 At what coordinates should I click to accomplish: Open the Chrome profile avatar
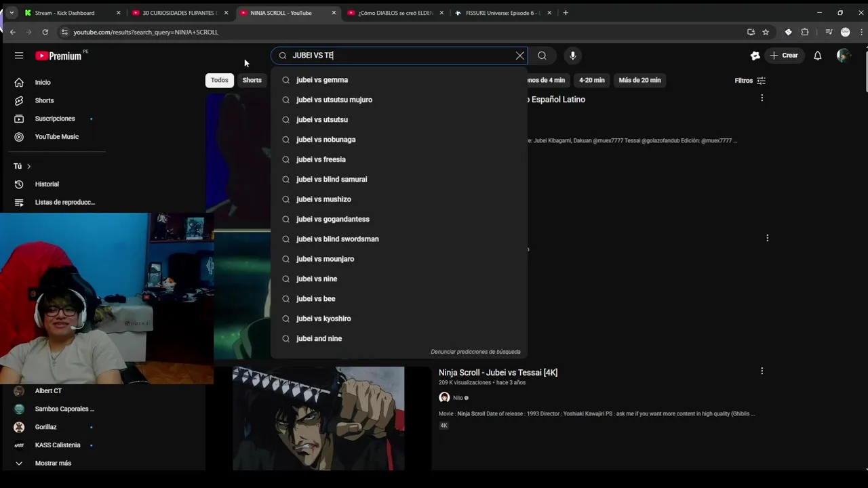pyautogui.click(x=845, y=32)
